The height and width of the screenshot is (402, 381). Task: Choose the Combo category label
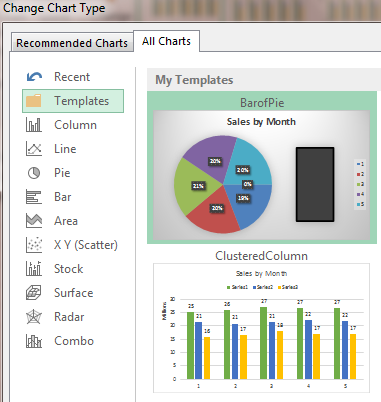pos(74,341)
